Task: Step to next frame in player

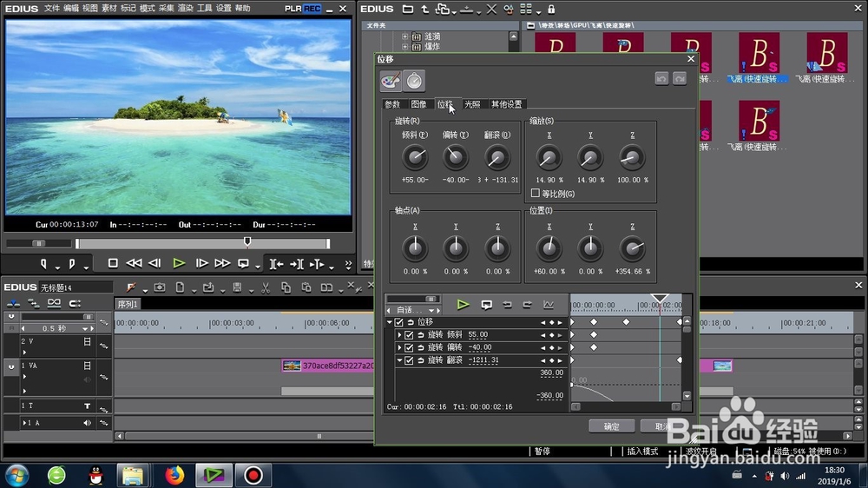Action: [201, 264]
